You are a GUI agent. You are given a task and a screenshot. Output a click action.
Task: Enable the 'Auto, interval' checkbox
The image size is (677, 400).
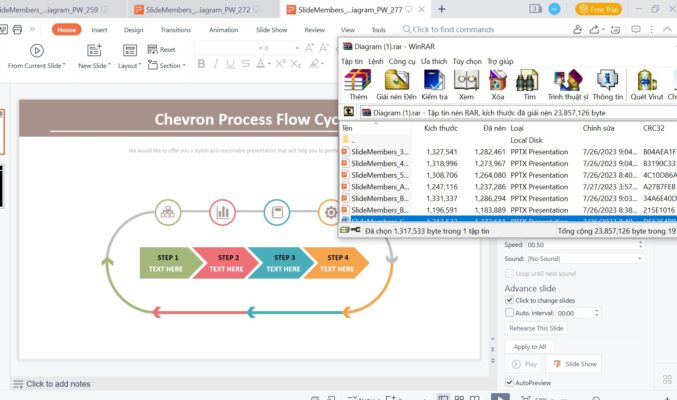point(509,312)
